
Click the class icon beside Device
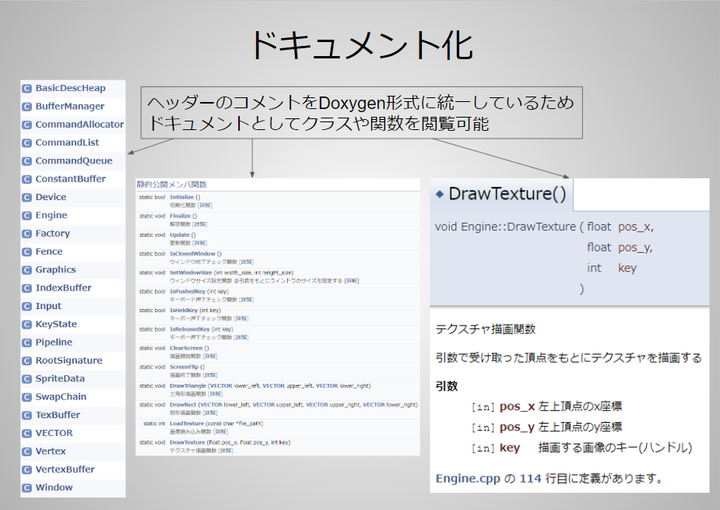pyautogui.click(x=27, y=197)
